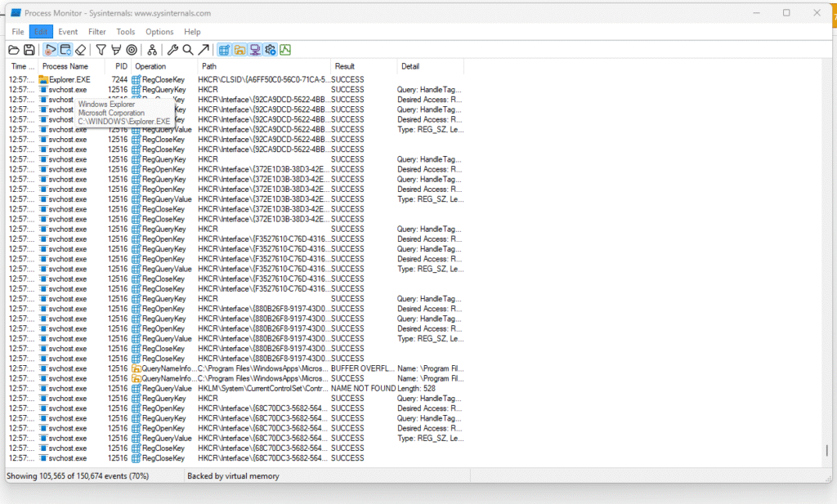Viewport: 837px width, 504px height.
Task: Toggle event capture on the toolbar
Action: tap(51, 50)
